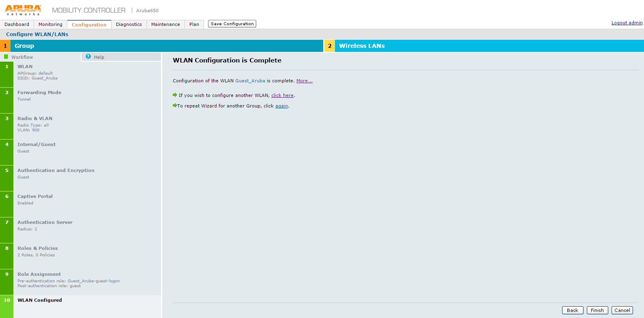Click the '2 Roles, 0 Policies' text
Viewport: 644px width, 318px height.
[36, 255]
